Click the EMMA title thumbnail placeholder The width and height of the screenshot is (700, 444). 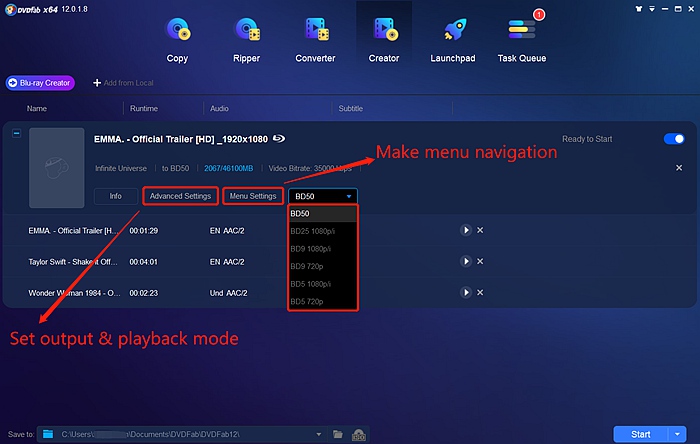pos(57,168)
